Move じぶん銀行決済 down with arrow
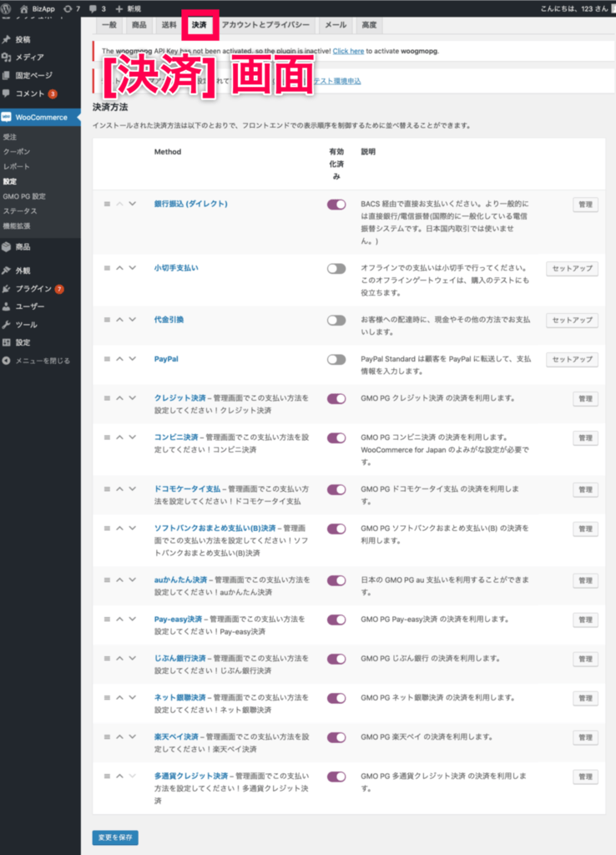The image size is (616, 855). click(x=133, y=658)
